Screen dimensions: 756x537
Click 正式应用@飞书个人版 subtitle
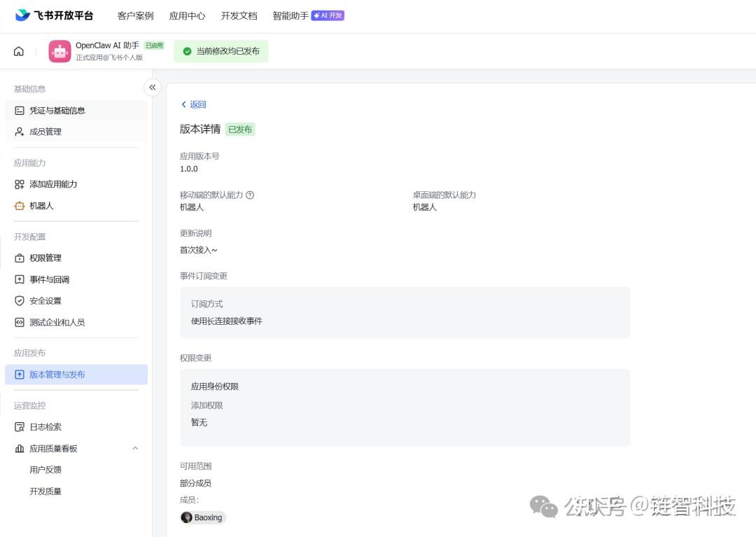click(109, 57)
